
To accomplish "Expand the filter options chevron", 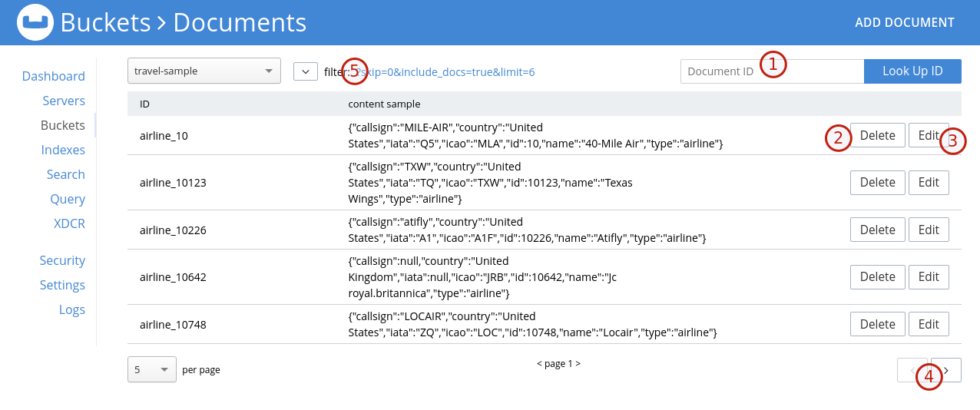I will click(305, 71).
